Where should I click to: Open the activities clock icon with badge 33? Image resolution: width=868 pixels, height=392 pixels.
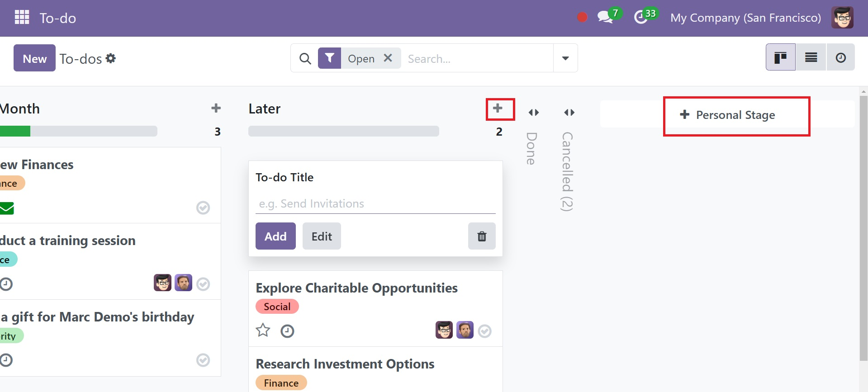coord(640,18)
